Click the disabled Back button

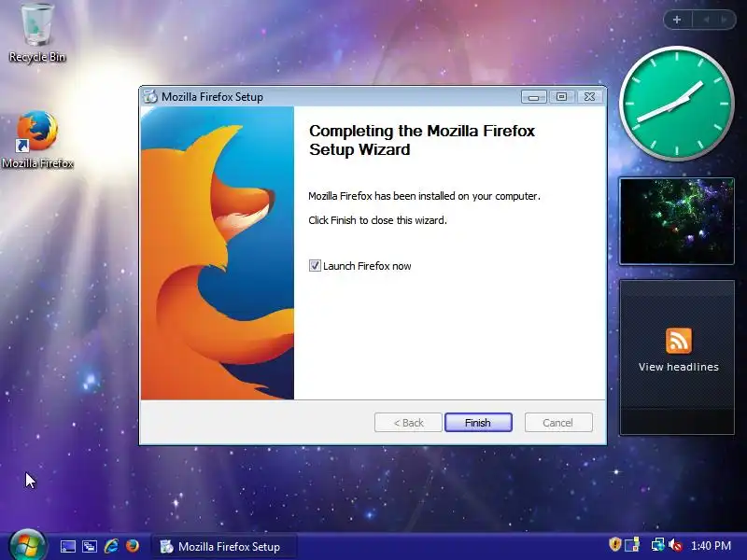[408, 423]
